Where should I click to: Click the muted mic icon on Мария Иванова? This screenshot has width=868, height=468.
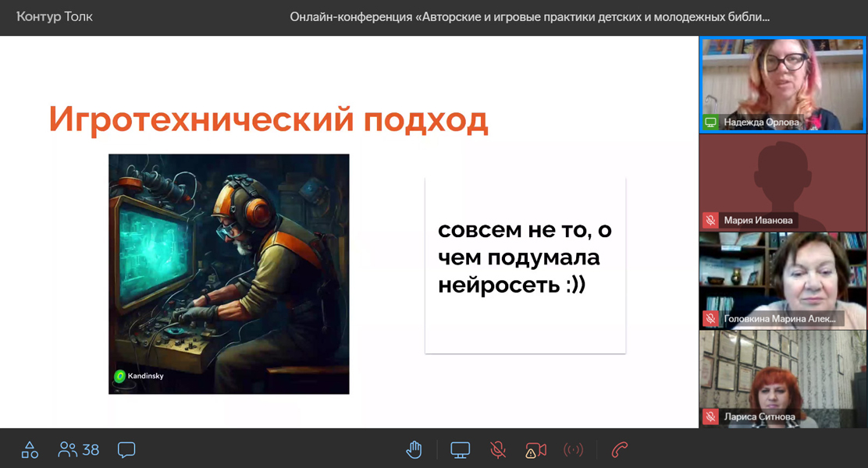[x=710, y=221]
